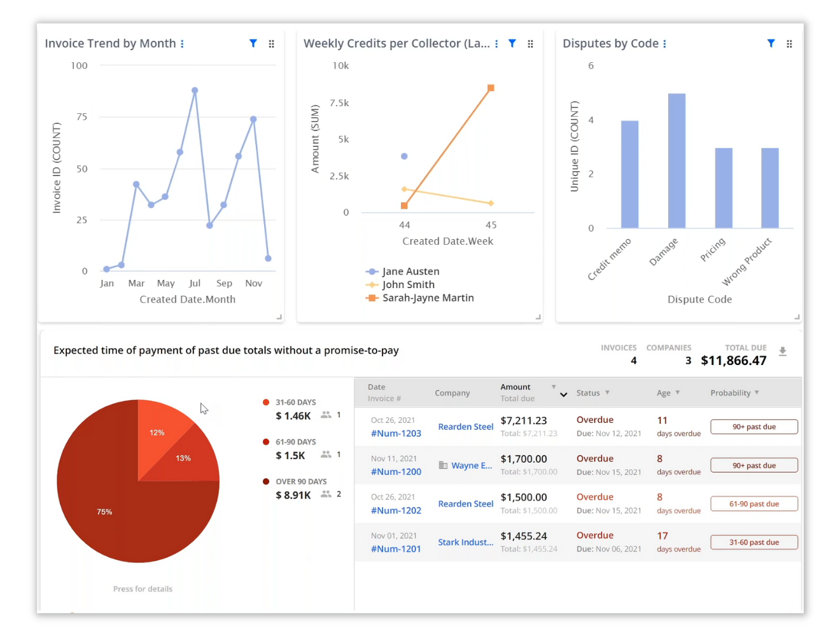Download the past due invoice data

click(x=783, y=350)
